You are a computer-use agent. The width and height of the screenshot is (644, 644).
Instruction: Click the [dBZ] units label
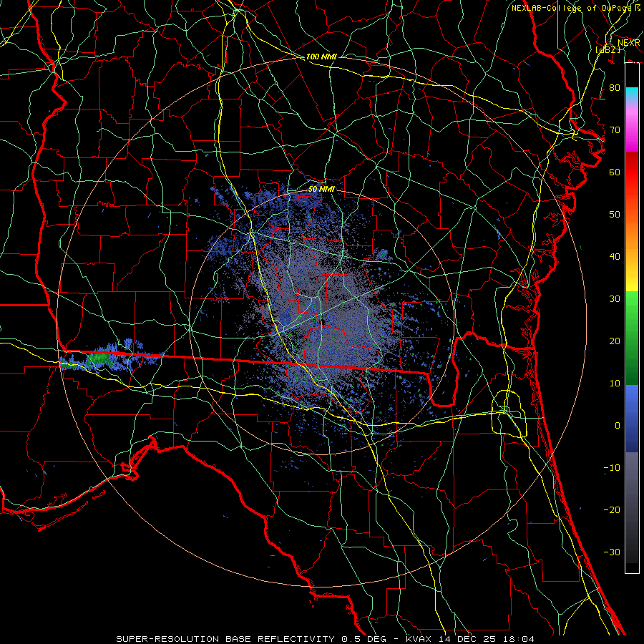coord(608,49)
